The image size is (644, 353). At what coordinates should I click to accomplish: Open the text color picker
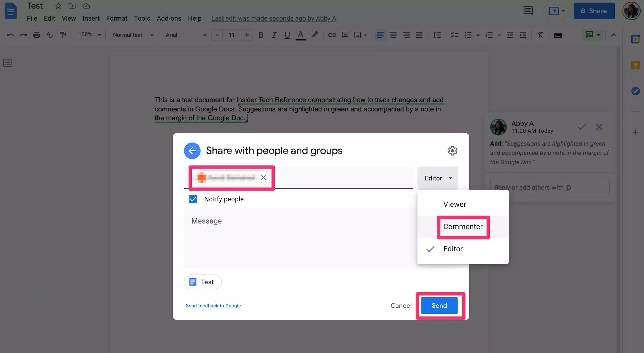tap(300, 35)
